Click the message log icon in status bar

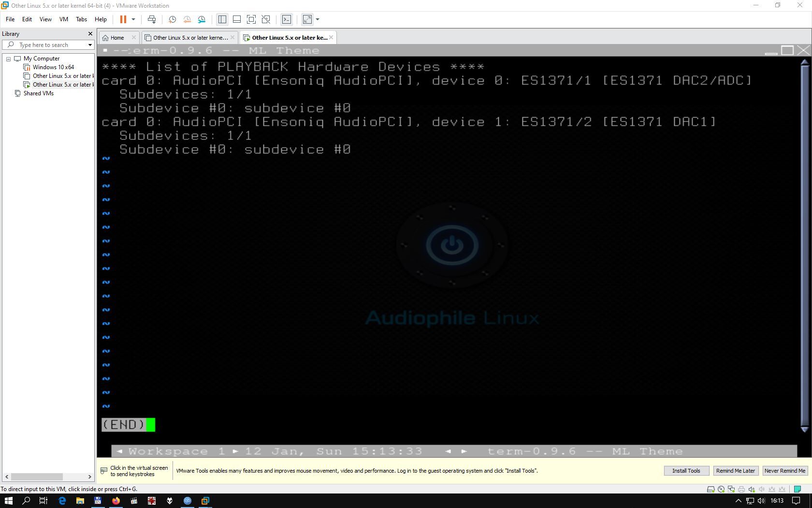[x=797, y=489]
